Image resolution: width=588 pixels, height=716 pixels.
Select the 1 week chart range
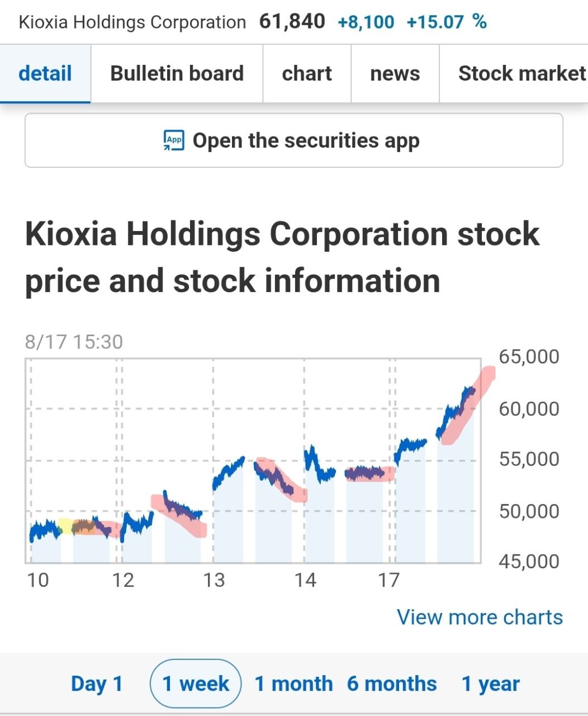tap(196, 684)
